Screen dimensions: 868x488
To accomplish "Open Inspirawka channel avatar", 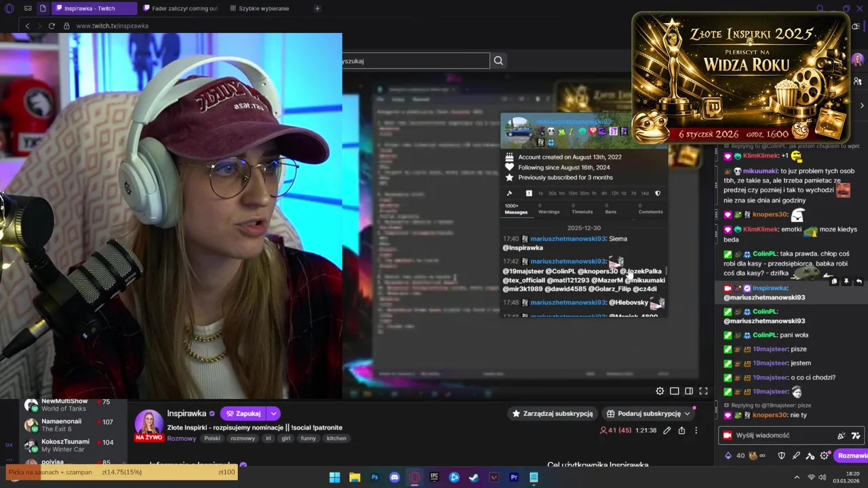I will [149, 424].
